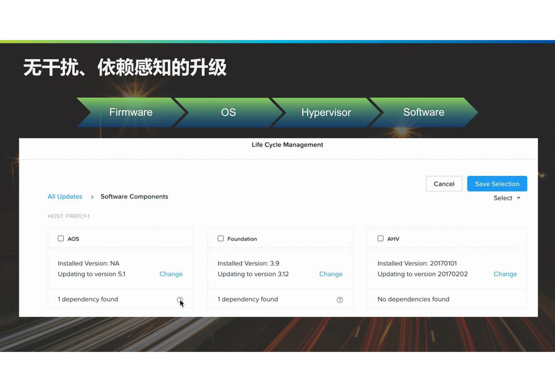Click Save Selection button

(497, 184)
